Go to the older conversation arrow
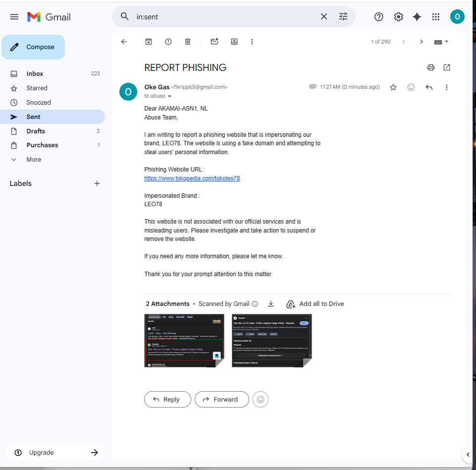 tap(421, 42)
